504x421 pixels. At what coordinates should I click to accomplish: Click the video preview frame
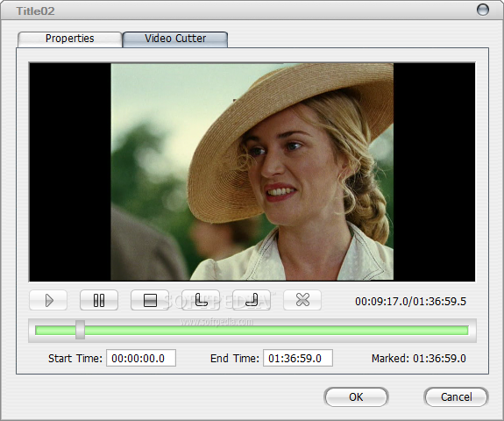point(252,172)
